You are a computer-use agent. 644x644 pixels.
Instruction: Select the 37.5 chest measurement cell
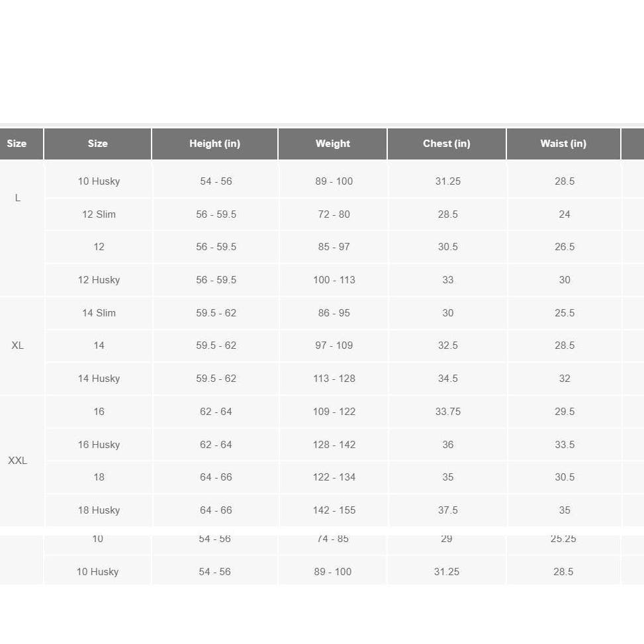coord(448,510)
